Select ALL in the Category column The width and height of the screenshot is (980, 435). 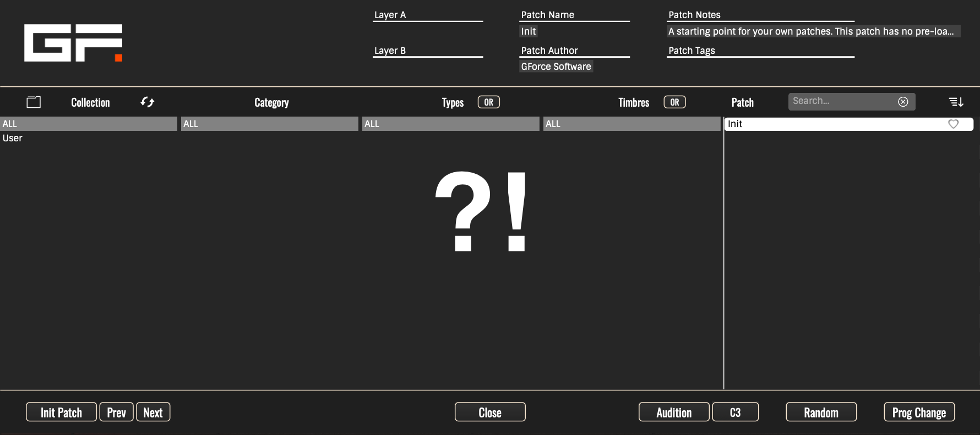pyautogui.click(x=269, y=124)
